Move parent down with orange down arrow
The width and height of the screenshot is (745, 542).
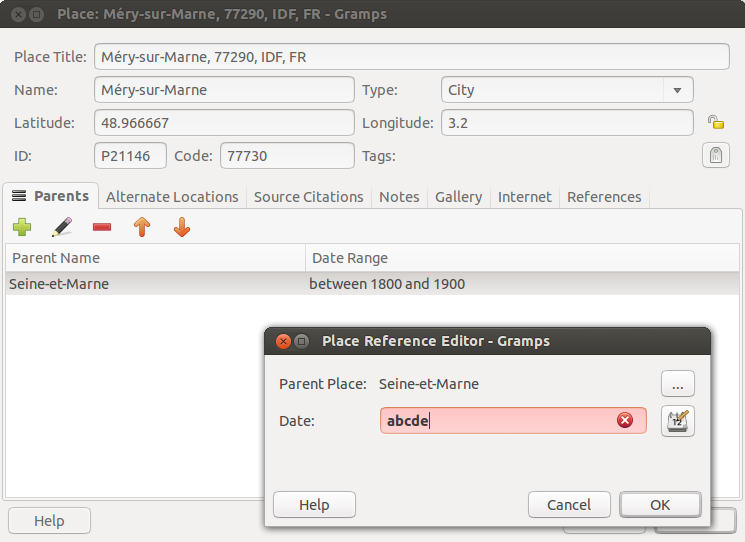(181, 227)
